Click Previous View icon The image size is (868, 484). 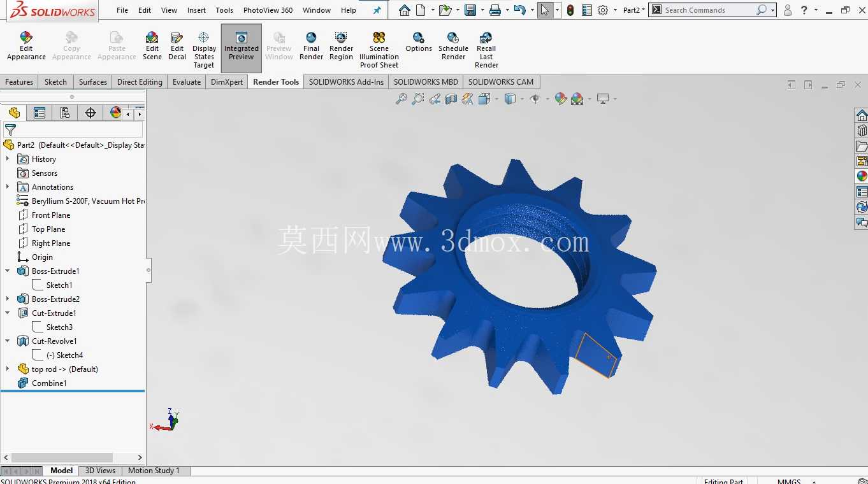[x=435, y=99]
